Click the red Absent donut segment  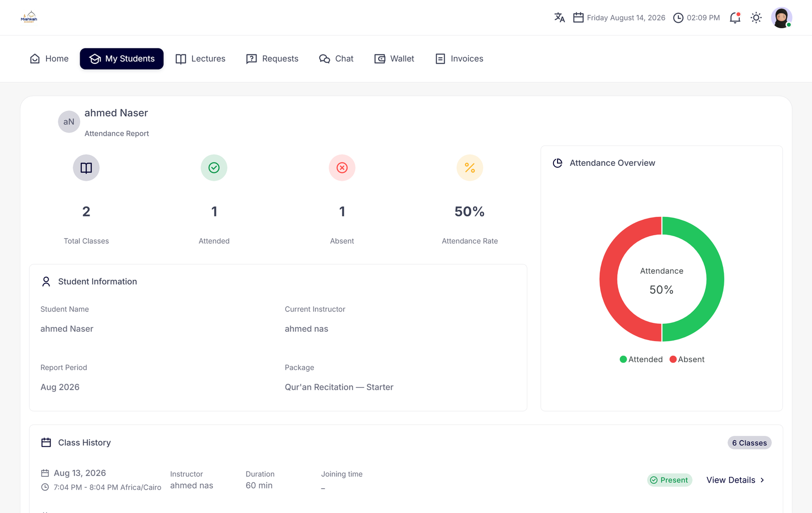(609, 279)
